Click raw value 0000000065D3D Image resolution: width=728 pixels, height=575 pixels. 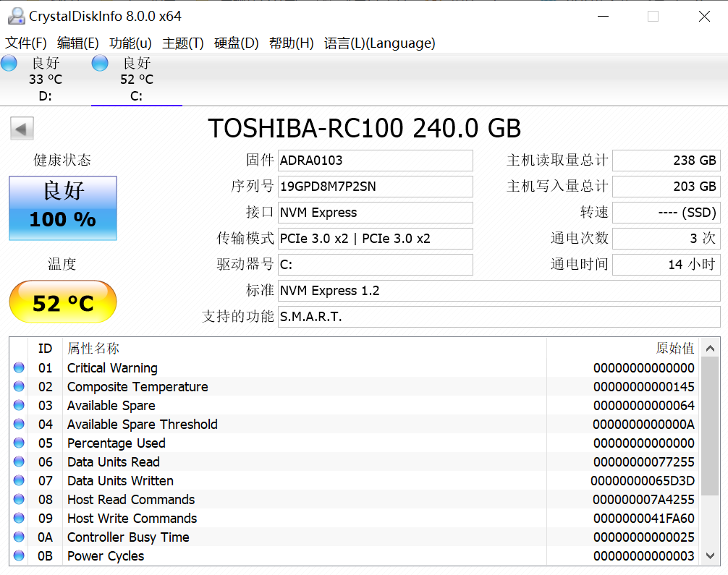(643, 481)
